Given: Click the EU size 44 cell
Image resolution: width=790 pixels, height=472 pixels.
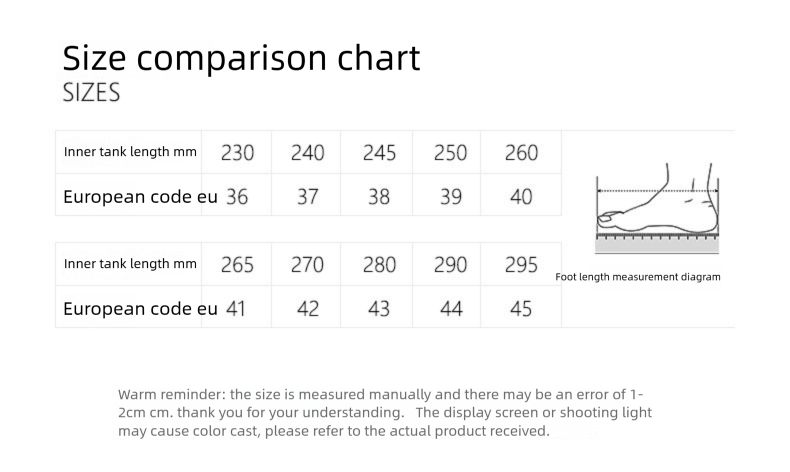Looking at the screenshot, I should 450,309.
